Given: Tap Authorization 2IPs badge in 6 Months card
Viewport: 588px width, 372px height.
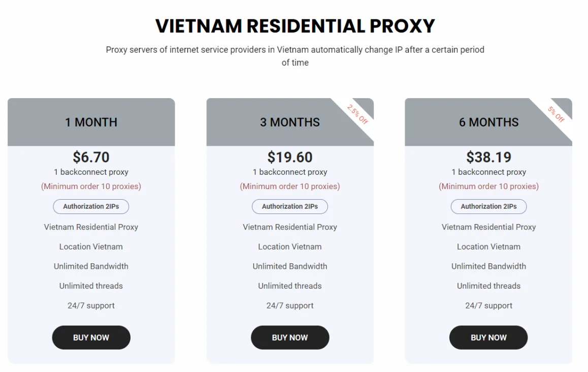Looking at the screenshot, I should [488, 206].
